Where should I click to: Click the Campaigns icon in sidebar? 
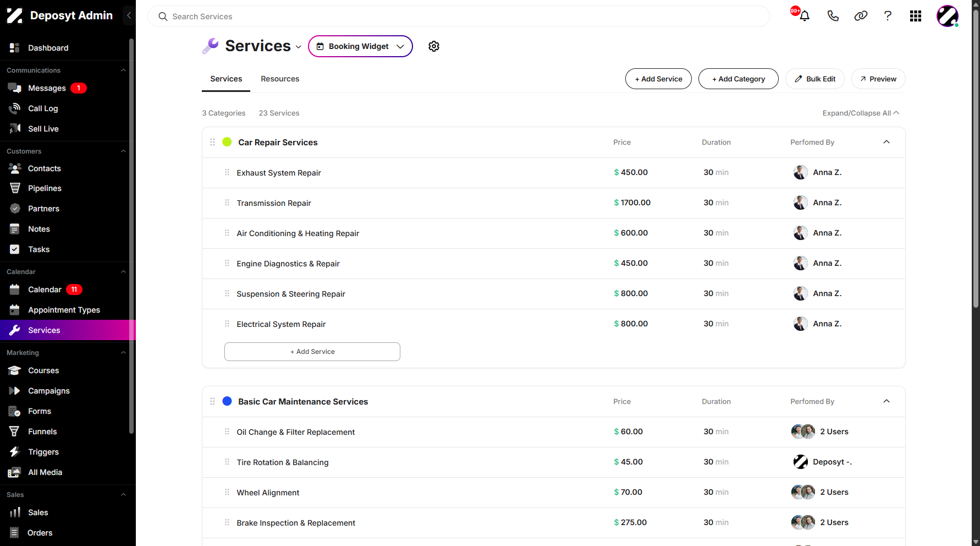[x=15, y=391]
